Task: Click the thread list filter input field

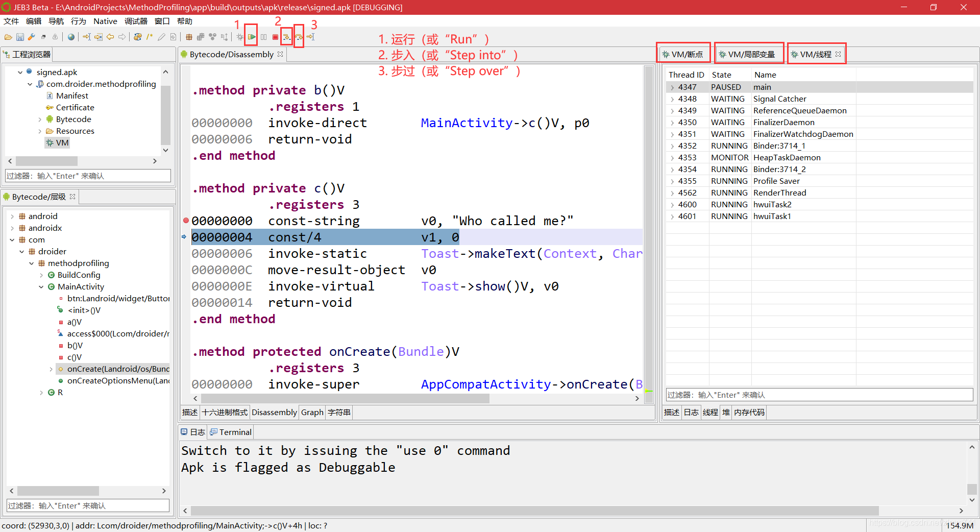Action: click(x=819, y=395)
